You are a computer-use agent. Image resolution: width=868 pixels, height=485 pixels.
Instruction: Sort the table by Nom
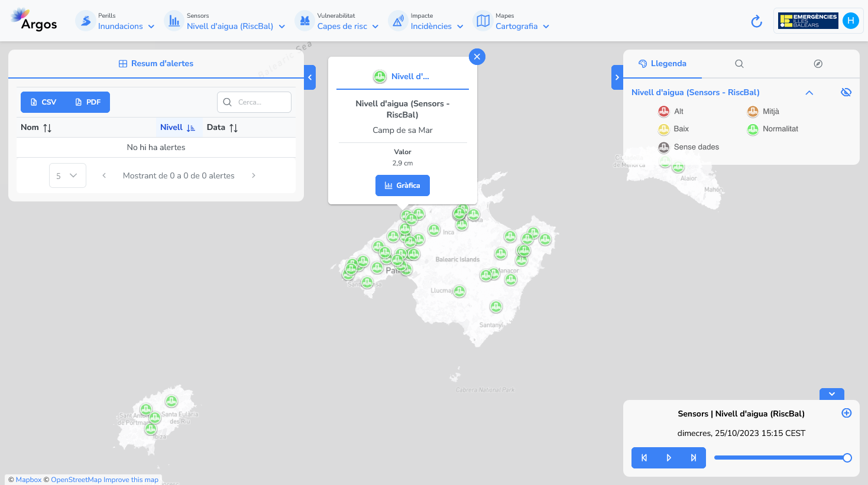[47, 128]
